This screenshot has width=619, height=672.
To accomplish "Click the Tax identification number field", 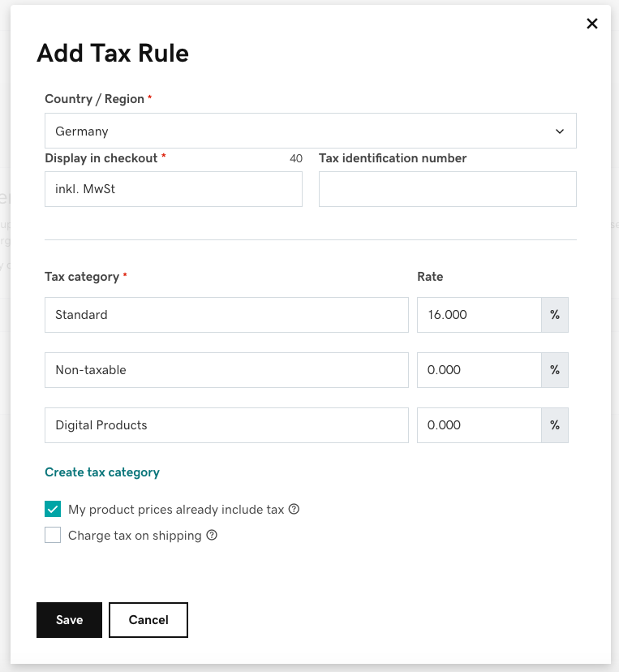I will [x=448, y=189].
